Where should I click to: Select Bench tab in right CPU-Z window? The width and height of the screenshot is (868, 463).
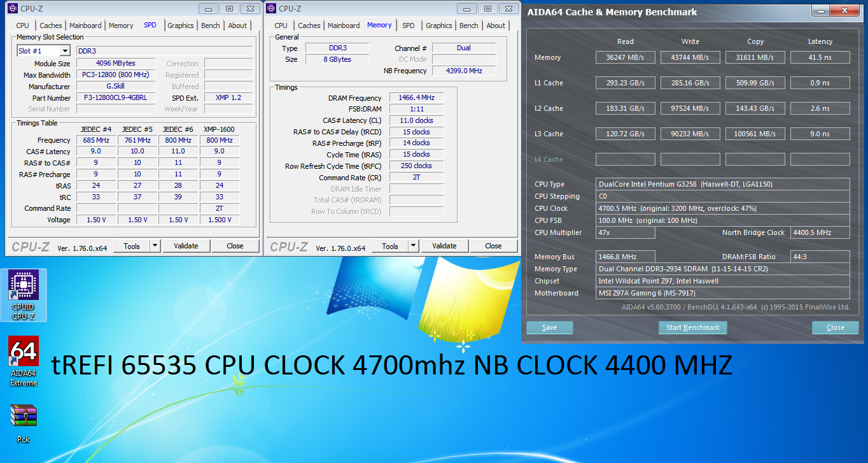pyautogui.click(x=469, y=25)
